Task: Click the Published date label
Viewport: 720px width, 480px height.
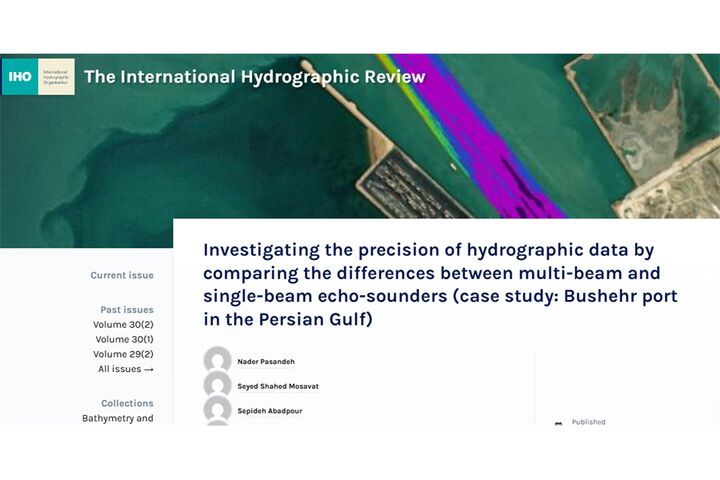Action: click(588, 422)
